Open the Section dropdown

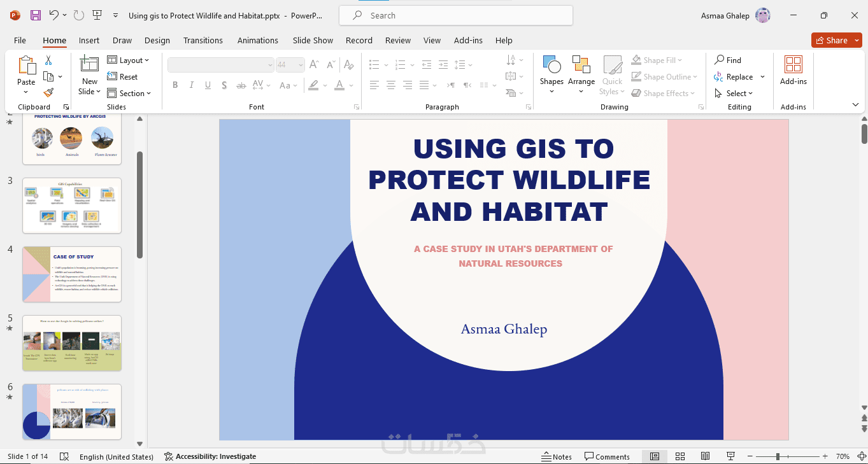(x=129, y=94)
